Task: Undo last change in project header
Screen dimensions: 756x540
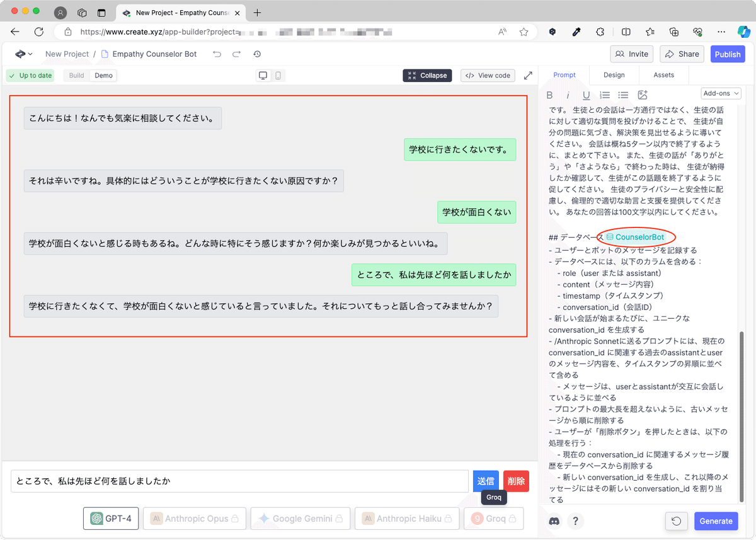Action: click(217, 54)
